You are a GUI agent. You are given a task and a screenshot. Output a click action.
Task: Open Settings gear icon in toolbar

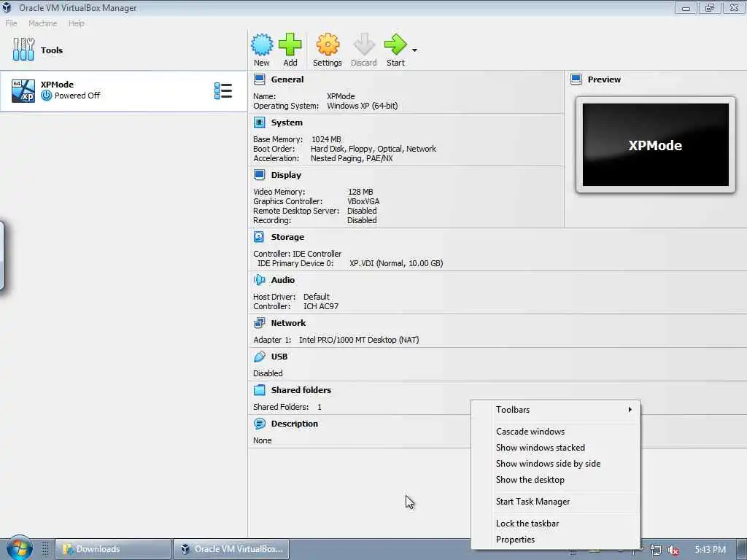(x=328, y=44)
